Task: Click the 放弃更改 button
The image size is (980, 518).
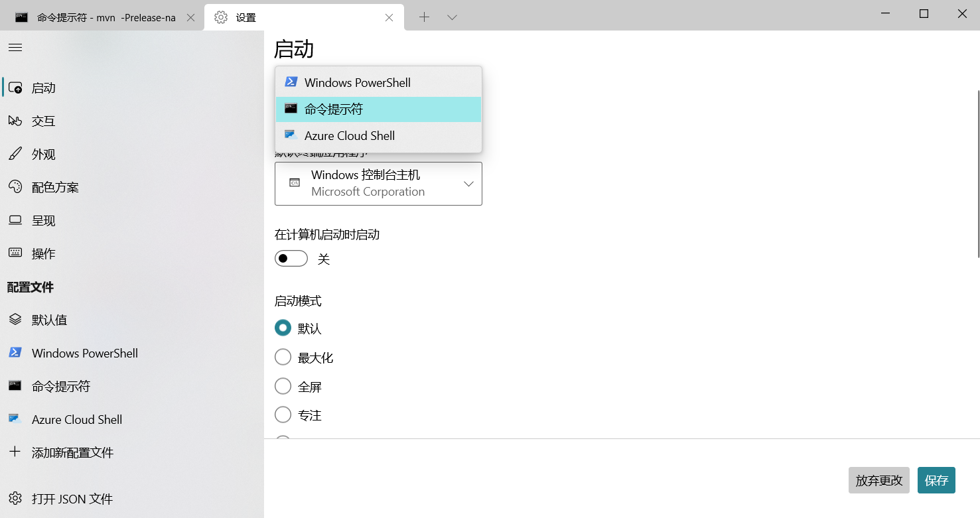Action: 879,480
